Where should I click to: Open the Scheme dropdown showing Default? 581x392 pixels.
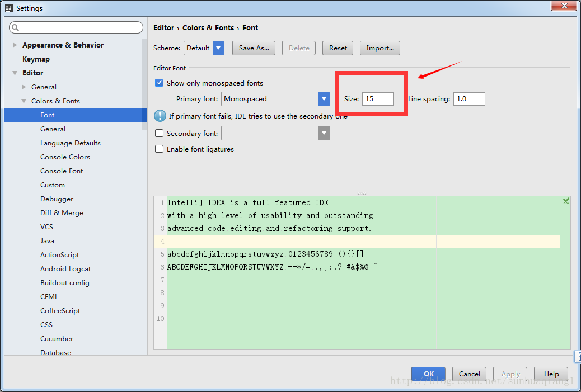pyautogui.click(x=217, y=48)
